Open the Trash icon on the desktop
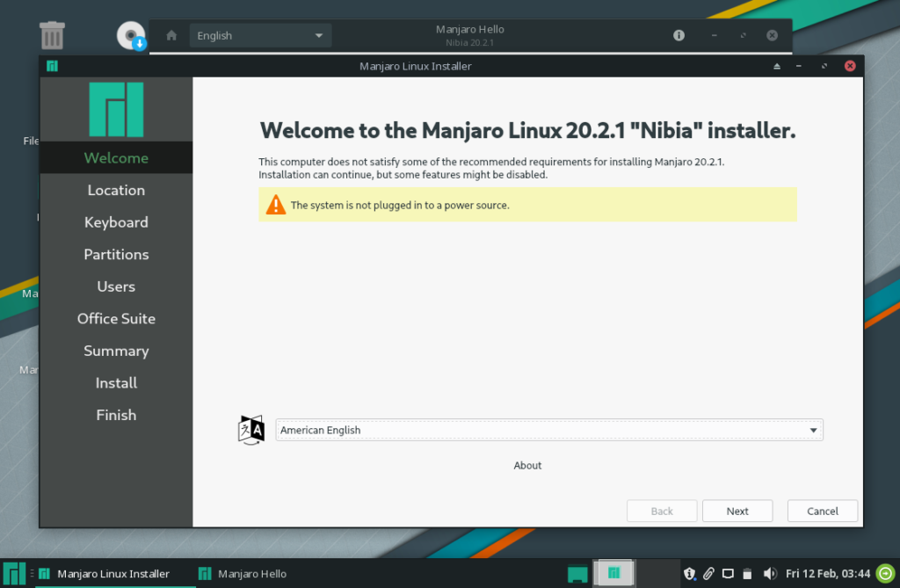 (52, 35)
